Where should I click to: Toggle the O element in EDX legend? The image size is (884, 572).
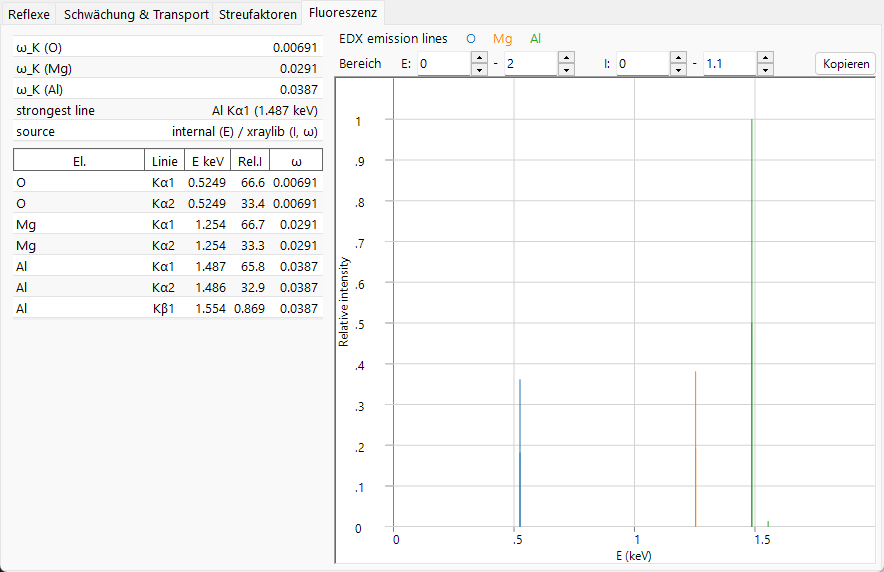pos(471,38)
